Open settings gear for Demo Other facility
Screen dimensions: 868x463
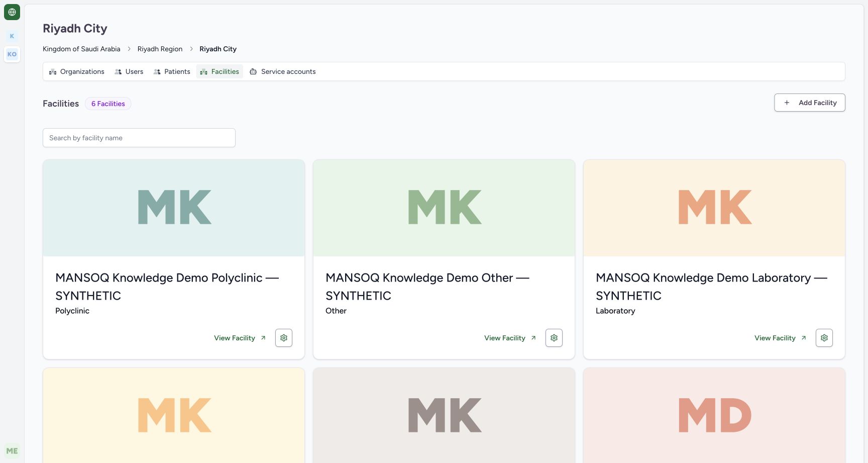click(x=554, y=338)
